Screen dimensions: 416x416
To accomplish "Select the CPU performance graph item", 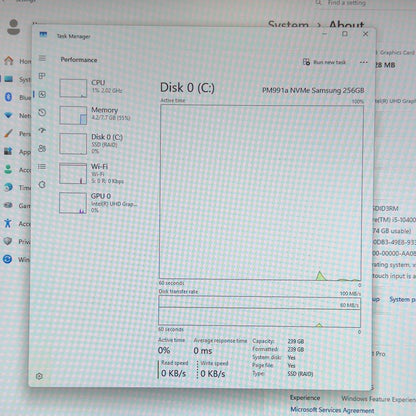I will [99, 88].
